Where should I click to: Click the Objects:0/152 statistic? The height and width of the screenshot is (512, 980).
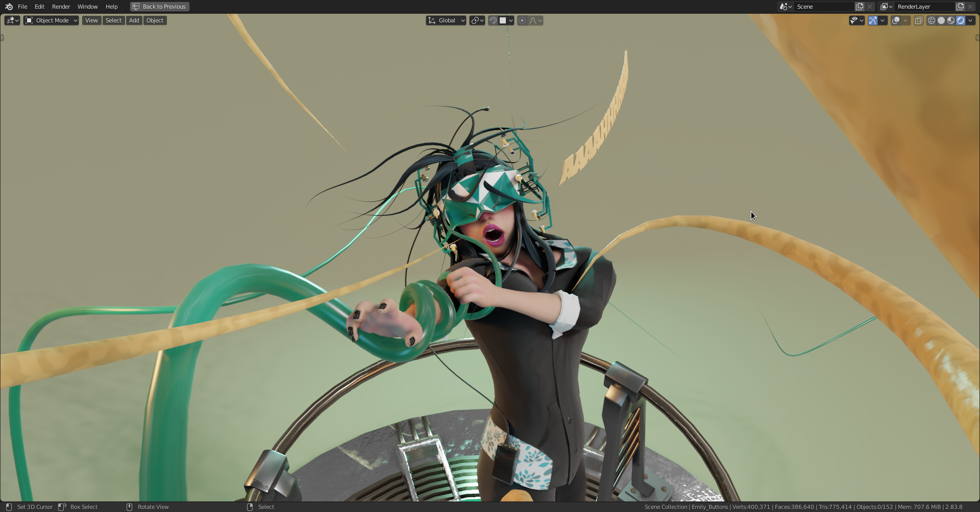pos(874,507)
